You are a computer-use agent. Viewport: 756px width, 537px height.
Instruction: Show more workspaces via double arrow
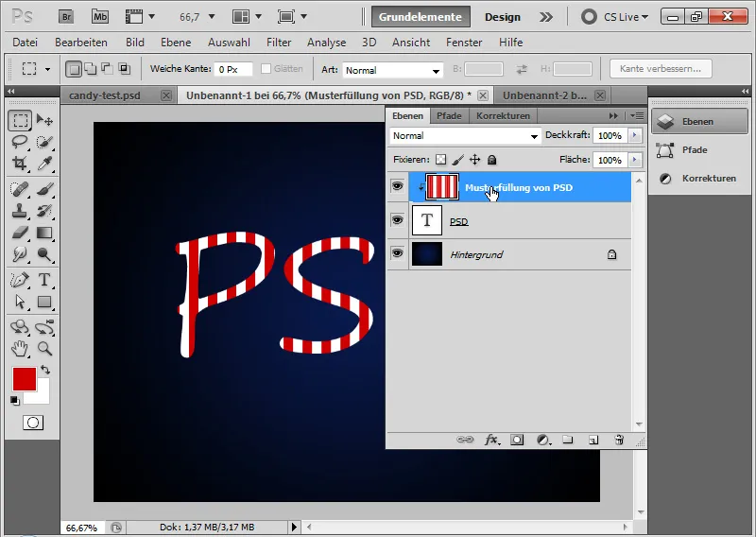click(546, 17)
